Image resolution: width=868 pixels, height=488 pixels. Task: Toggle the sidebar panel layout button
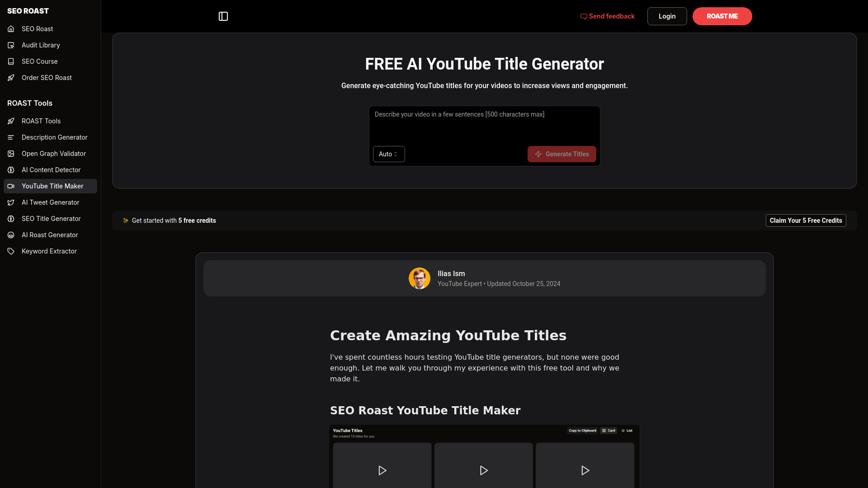click(x=223, y=16)
